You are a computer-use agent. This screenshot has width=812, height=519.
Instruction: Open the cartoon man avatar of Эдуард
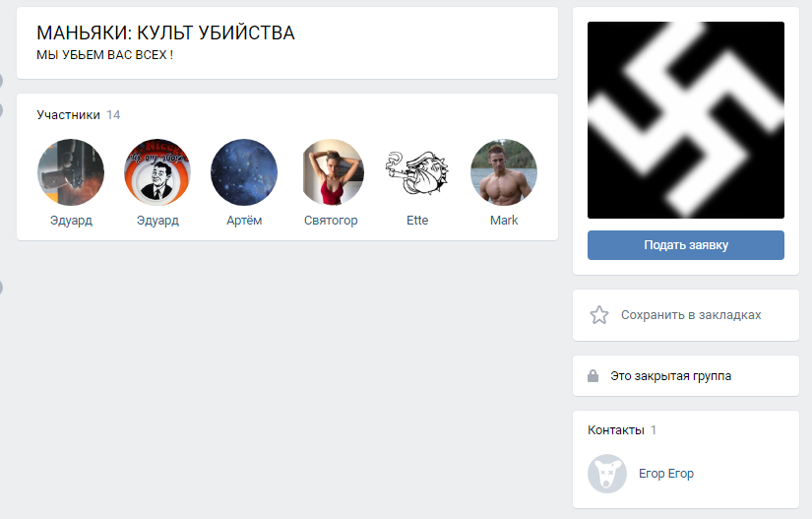[x=157, y=172]
